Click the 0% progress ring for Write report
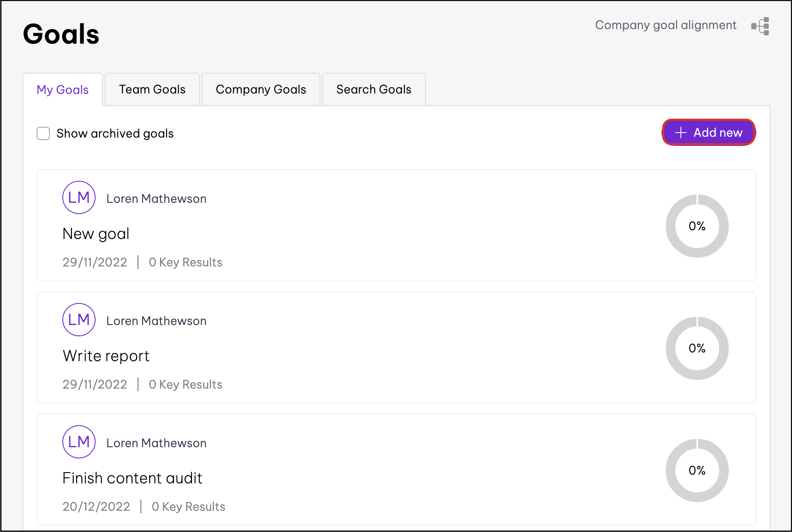 [697, 348]
